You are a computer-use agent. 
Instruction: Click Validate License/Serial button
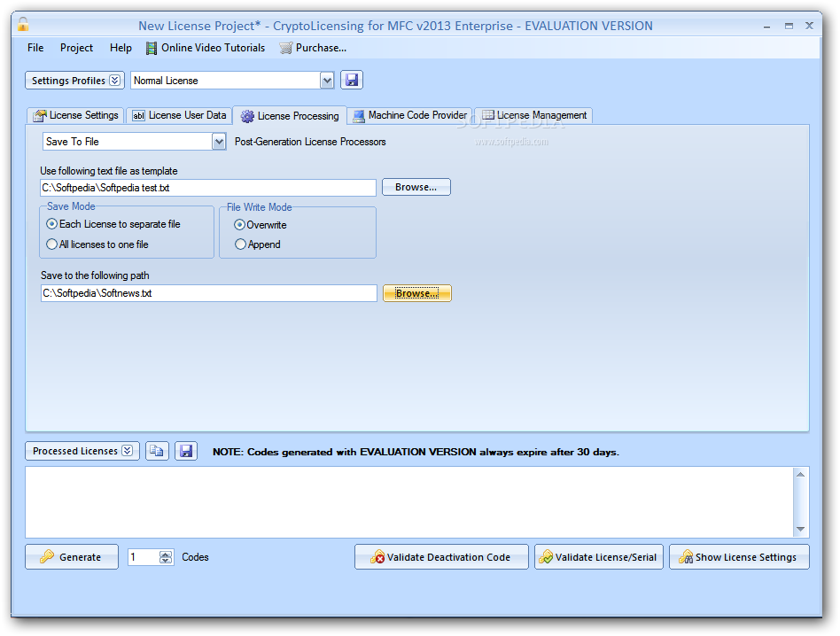click(x=599, y=557)
